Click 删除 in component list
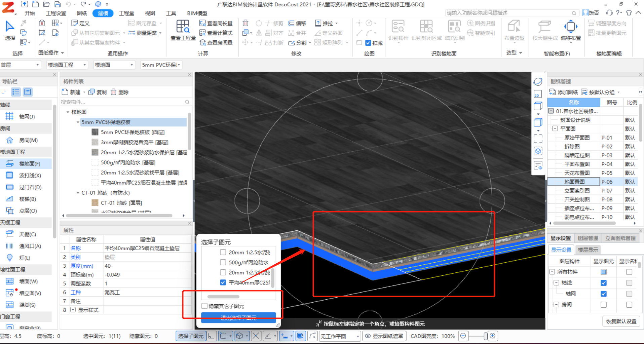Screen dimensions: 644x344 (120, 92)
